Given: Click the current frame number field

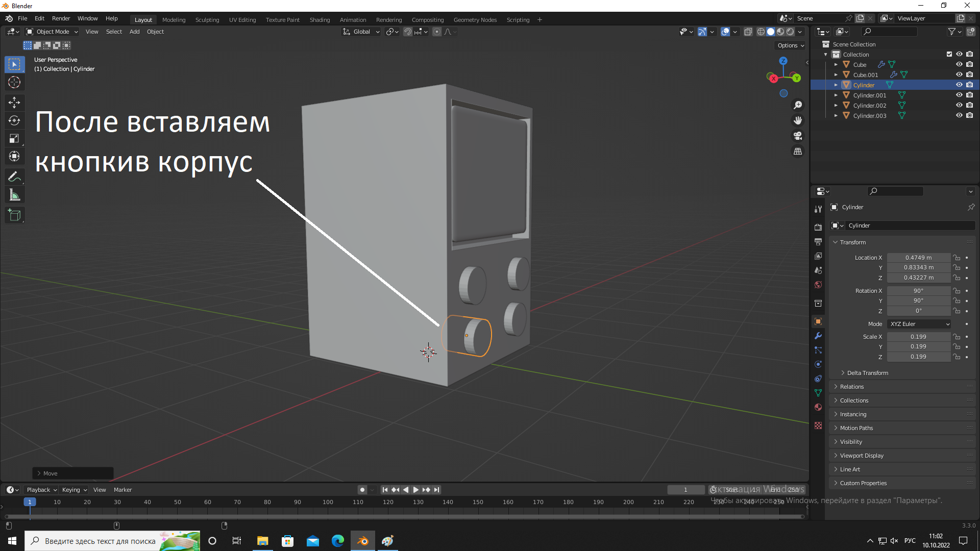Looking at the screenshot, I should click(x=685, y=490).
